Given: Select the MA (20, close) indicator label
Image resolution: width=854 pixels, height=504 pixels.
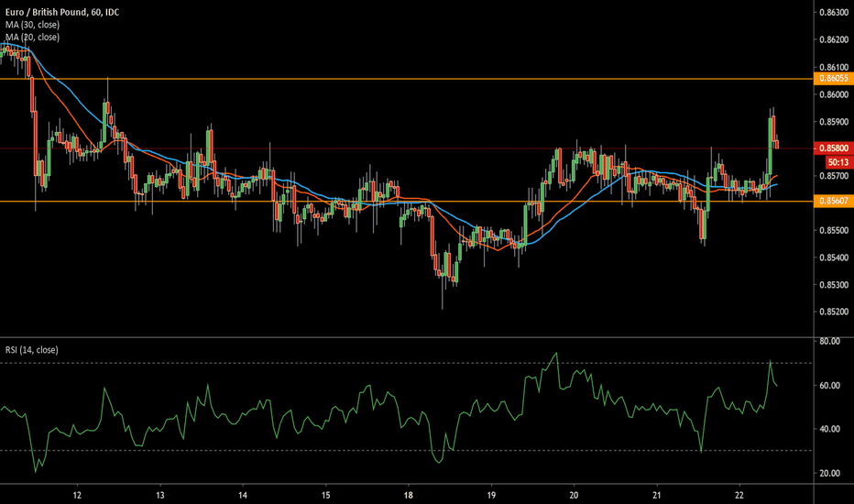Looking at the screenshot, I should tap(31, 36).
